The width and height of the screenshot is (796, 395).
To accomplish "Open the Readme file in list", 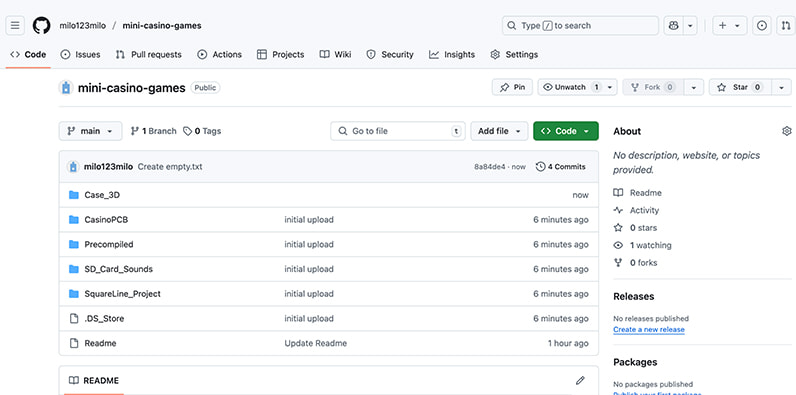I will point(100,343).
